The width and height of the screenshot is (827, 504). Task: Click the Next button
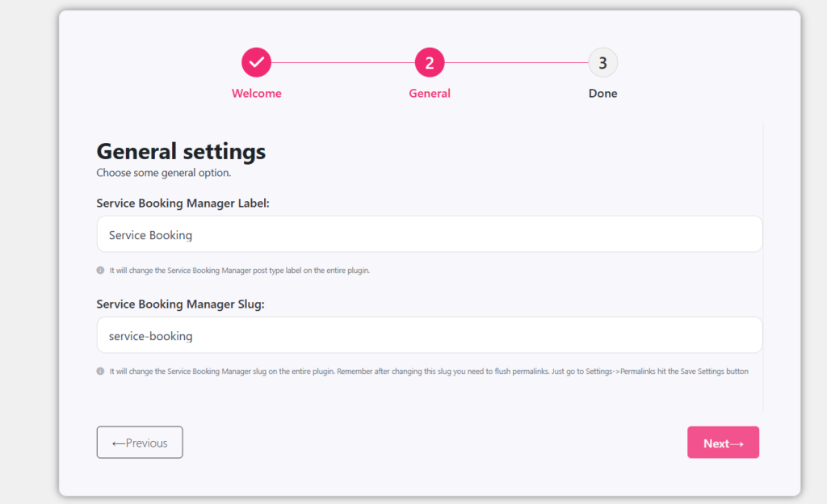coord(723,442)
